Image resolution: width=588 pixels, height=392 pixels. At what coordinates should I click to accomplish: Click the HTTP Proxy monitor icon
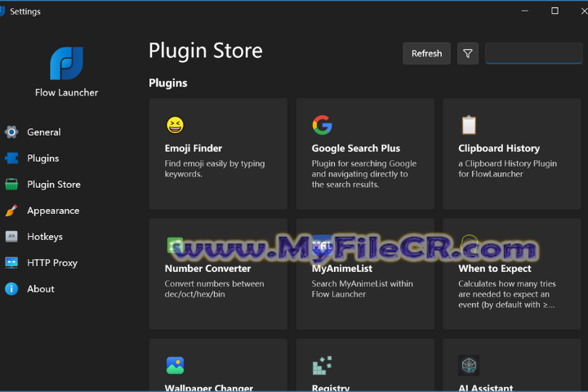[x=11, y=263]
